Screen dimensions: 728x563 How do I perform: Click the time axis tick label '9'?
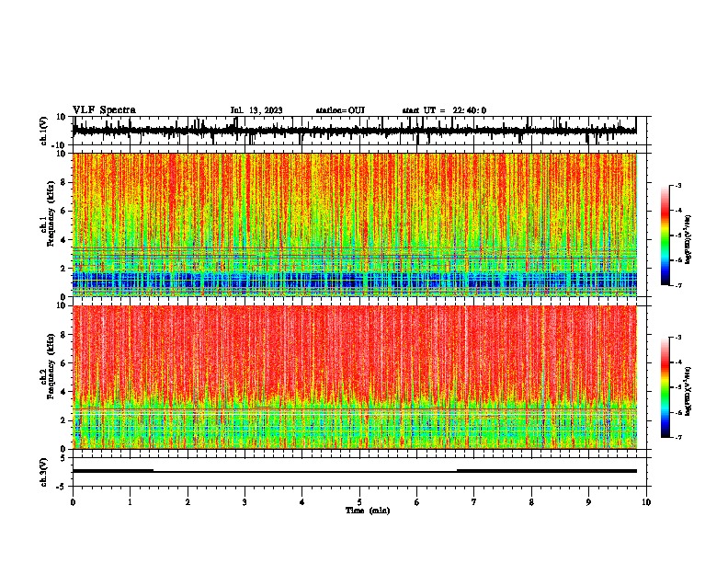[588, 502]
